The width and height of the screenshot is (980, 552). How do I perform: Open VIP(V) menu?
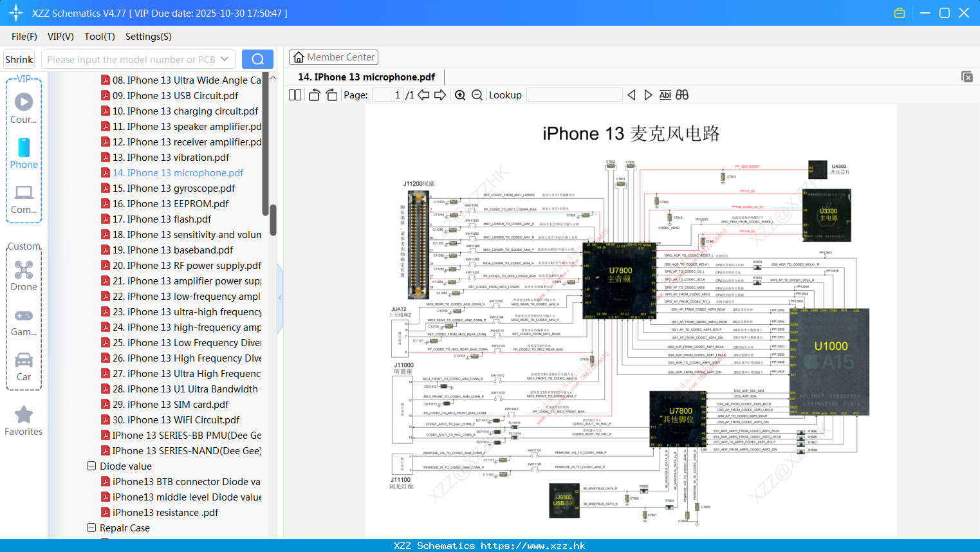[60, 37]
